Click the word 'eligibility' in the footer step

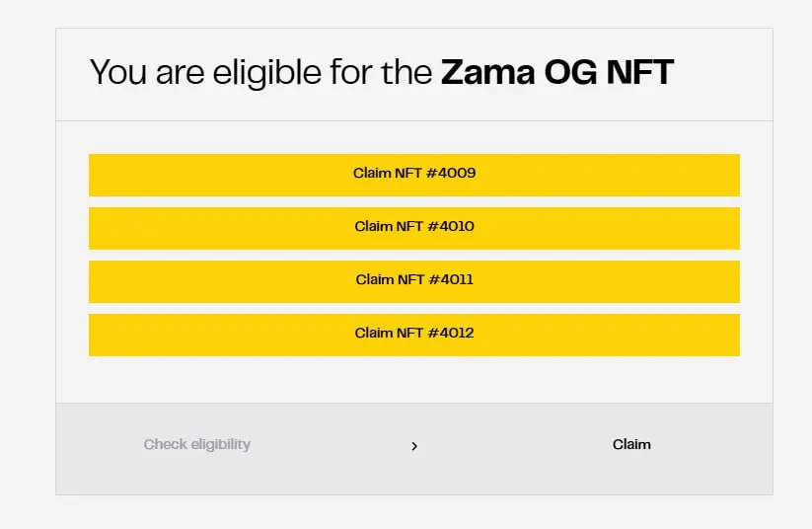[x=221, y=444]
